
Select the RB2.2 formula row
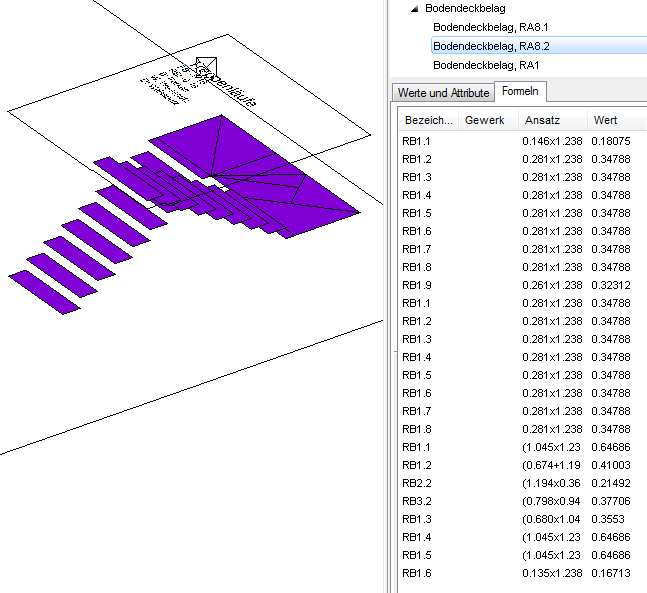pos(522,483)
